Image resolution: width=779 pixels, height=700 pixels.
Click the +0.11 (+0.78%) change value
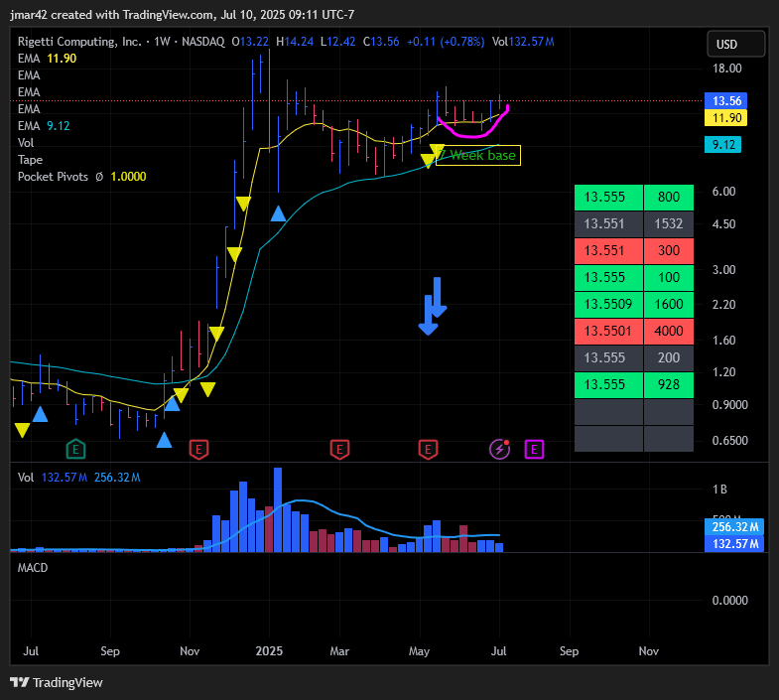[x=446, y=42]
